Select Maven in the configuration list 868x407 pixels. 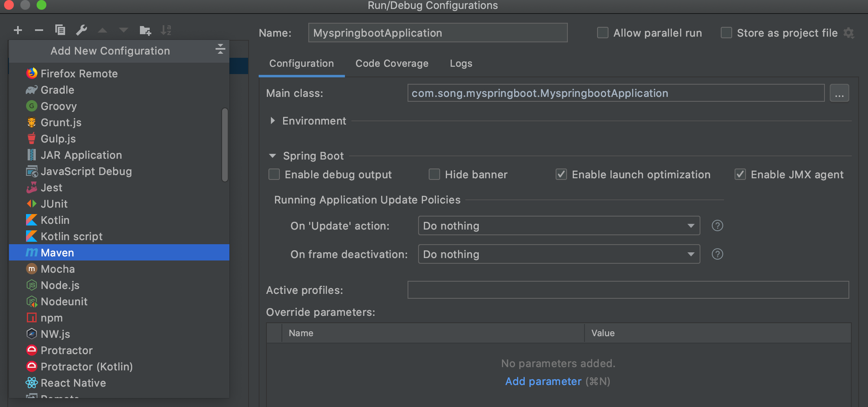[57, 253]
